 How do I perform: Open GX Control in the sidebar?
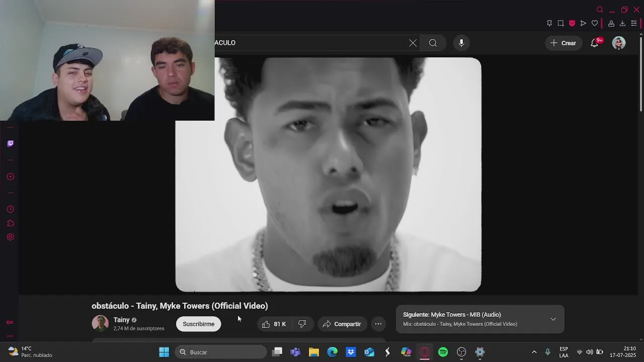10,322
